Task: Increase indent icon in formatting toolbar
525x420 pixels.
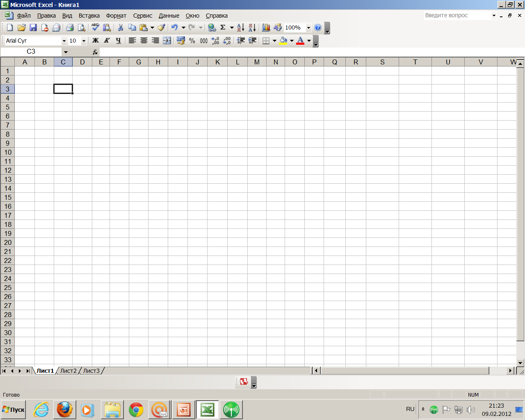Action: click(252, 41)
